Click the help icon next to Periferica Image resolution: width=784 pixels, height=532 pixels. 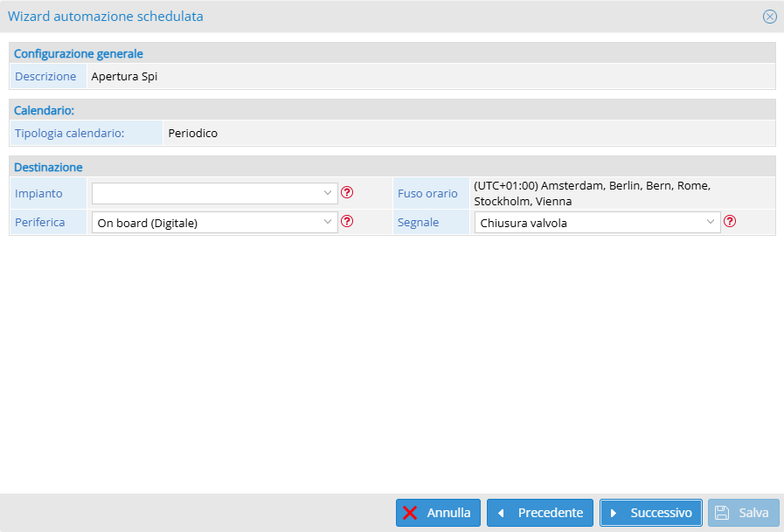[347, 221]
